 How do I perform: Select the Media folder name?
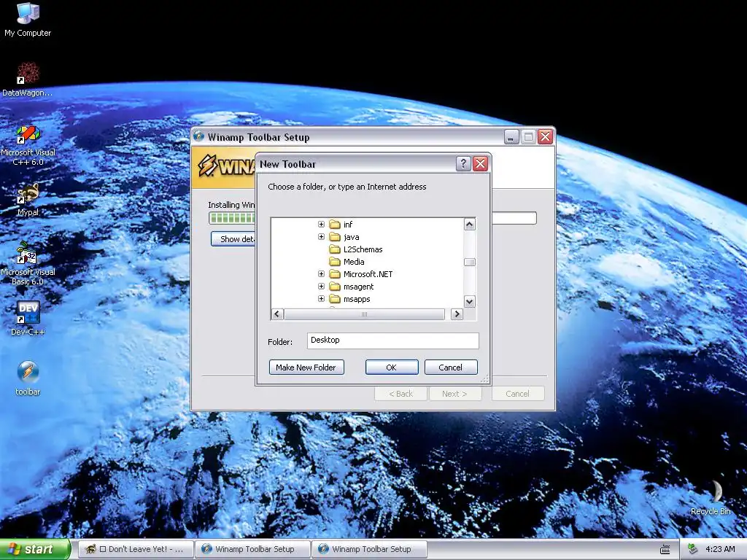pos(354,262)
